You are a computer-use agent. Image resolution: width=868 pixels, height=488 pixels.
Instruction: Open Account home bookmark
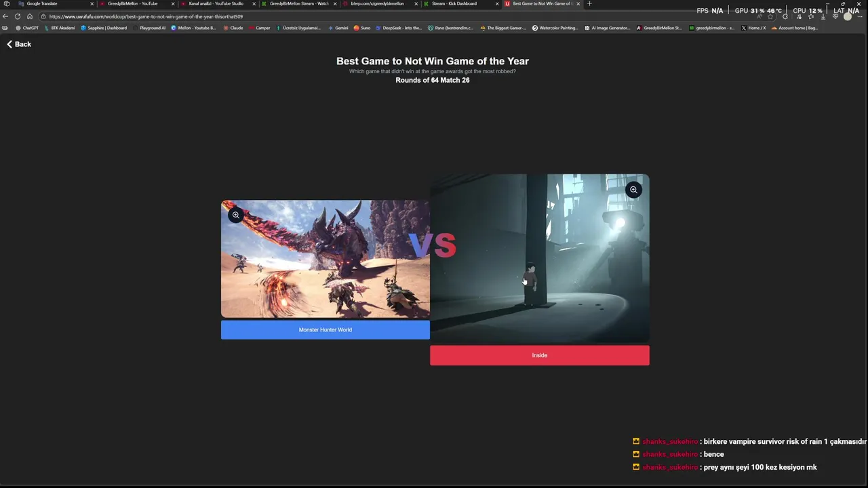coord(795,28)
